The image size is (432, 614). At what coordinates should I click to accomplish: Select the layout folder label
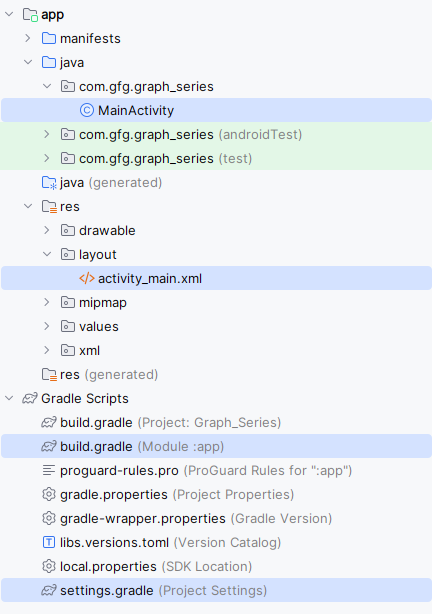point(98,255)
